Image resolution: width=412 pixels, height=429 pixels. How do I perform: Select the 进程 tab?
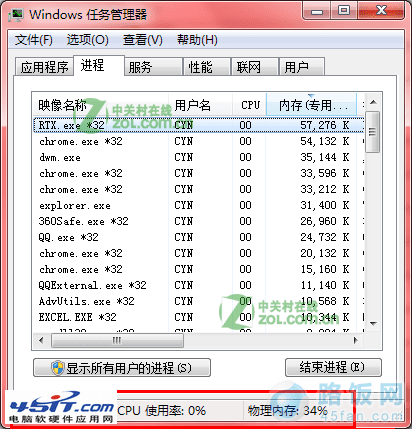pyautogui.click(x=99, y=65)
